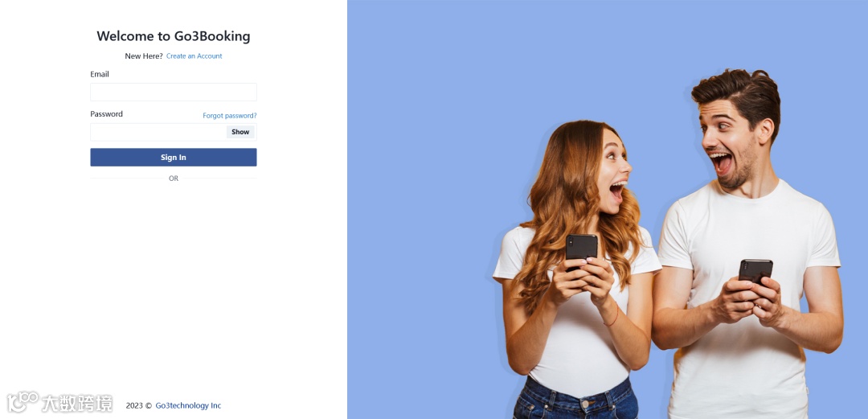Click the New Here? text

point(144,56)
